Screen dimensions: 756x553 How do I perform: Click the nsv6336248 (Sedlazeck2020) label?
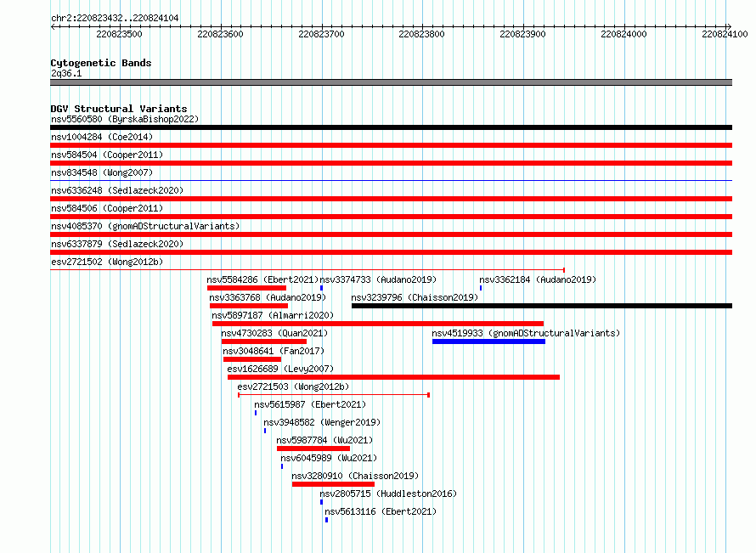pyautogui.click(x=117, y=190)
